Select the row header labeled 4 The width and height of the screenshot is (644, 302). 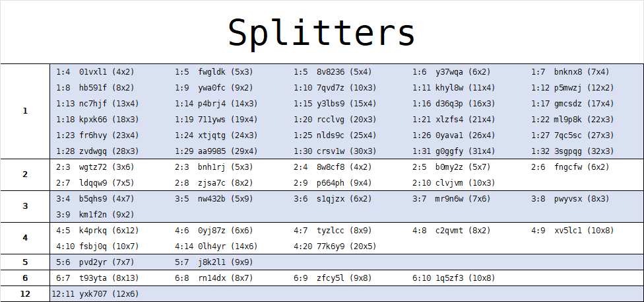[25, 238]
